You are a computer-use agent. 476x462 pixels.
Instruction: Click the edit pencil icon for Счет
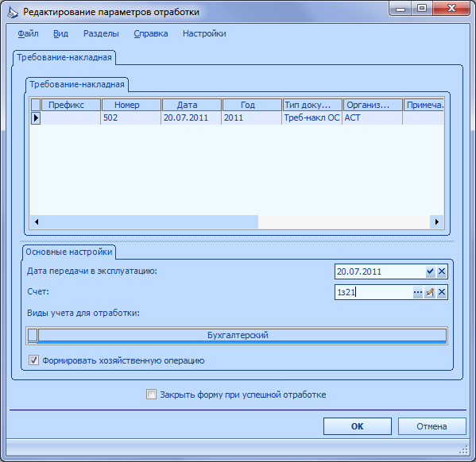click(430, 292)
